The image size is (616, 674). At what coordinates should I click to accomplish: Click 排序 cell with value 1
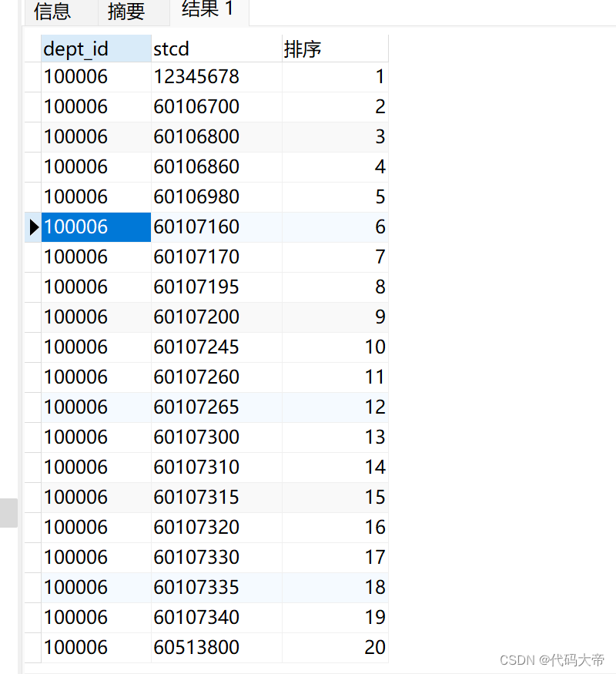pos(335,77)
